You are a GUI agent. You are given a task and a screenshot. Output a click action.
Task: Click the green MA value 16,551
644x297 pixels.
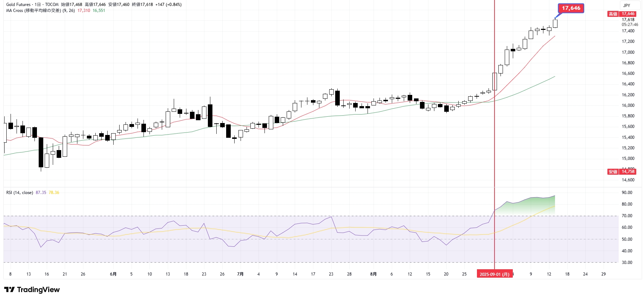99,11
